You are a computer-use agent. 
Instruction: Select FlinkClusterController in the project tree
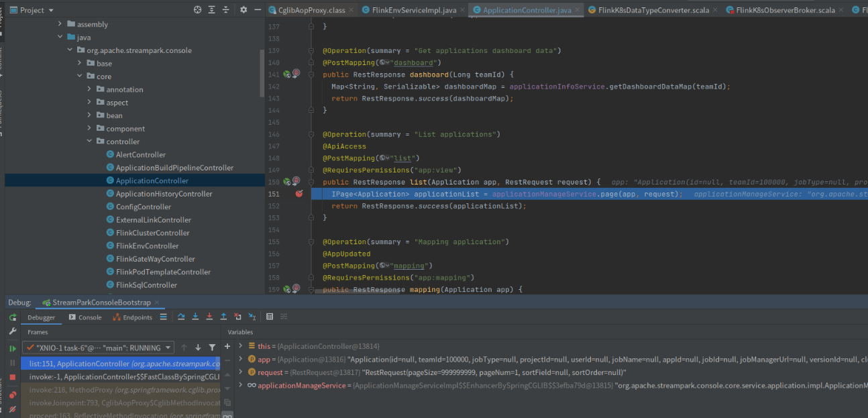pos(152,233)
